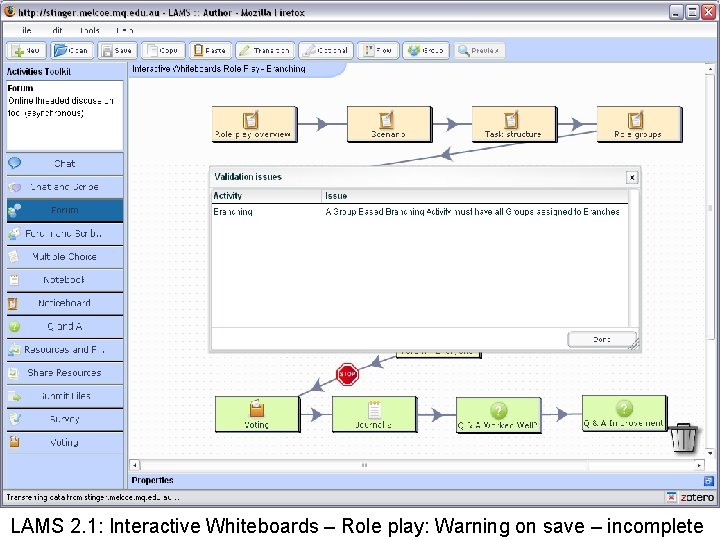Click canvas horizontal scrollbar right arrow
Screen dimensions: 720x540
click(699, 465)
